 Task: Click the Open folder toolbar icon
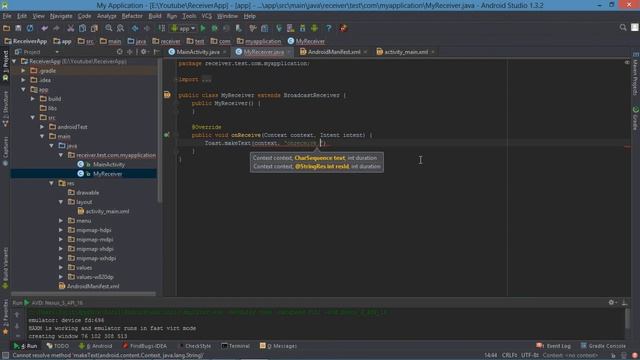click(7, 28)
